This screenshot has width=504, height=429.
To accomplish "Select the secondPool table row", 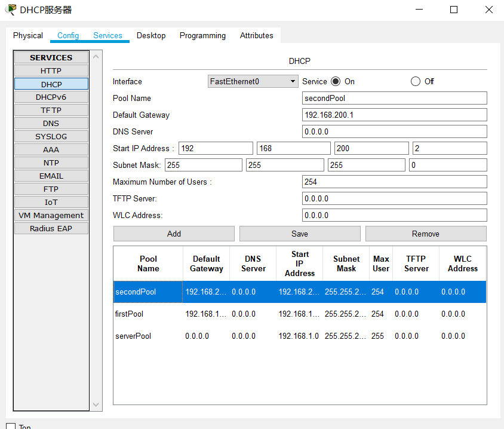I will click(300, 292).
